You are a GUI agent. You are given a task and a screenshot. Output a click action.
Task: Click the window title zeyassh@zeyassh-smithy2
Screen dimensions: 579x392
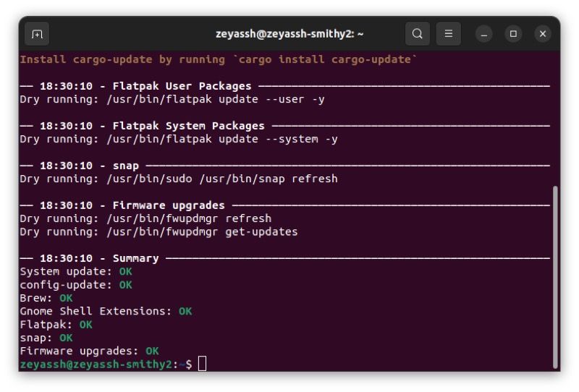pyautogui.click(x=289, y=34)
